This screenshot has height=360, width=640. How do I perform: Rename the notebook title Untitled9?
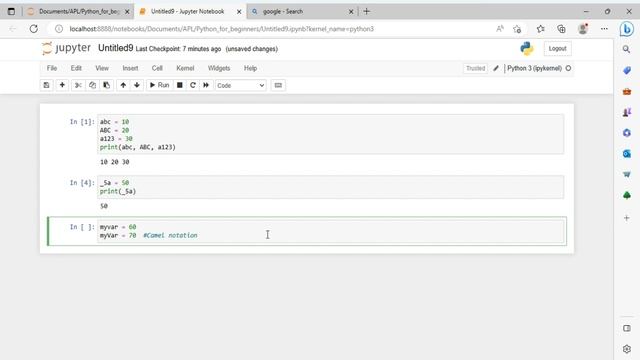tap(116, 48)
